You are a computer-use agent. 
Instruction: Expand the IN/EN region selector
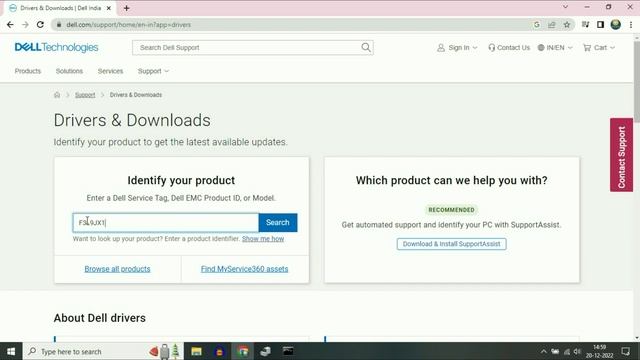[555, 47]
